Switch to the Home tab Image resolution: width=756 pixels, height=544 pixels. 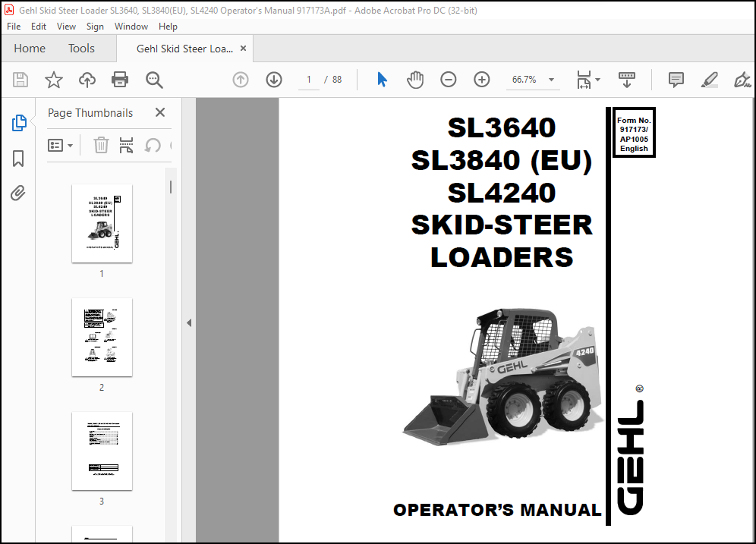(30, 49)
